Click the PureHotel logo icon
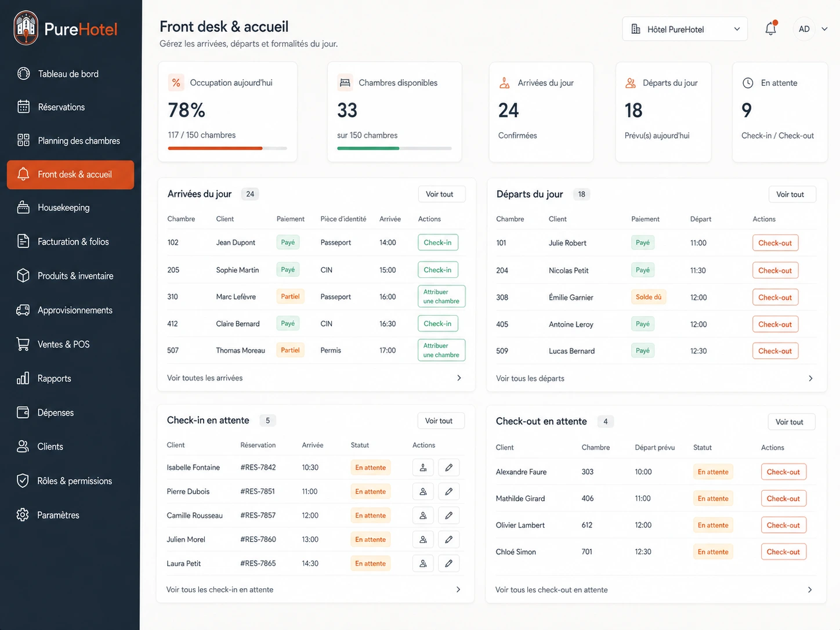 [x=26, y=28]
